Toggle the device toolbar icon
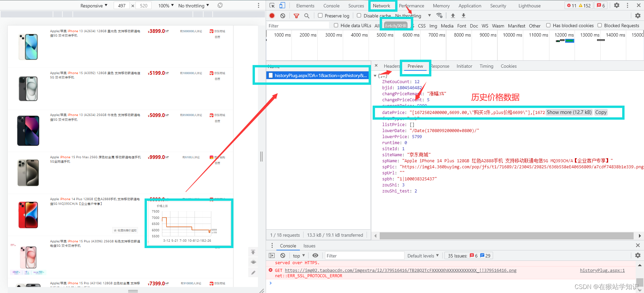Viewport: 644px width, 293px height. click(x=282, y=5)
